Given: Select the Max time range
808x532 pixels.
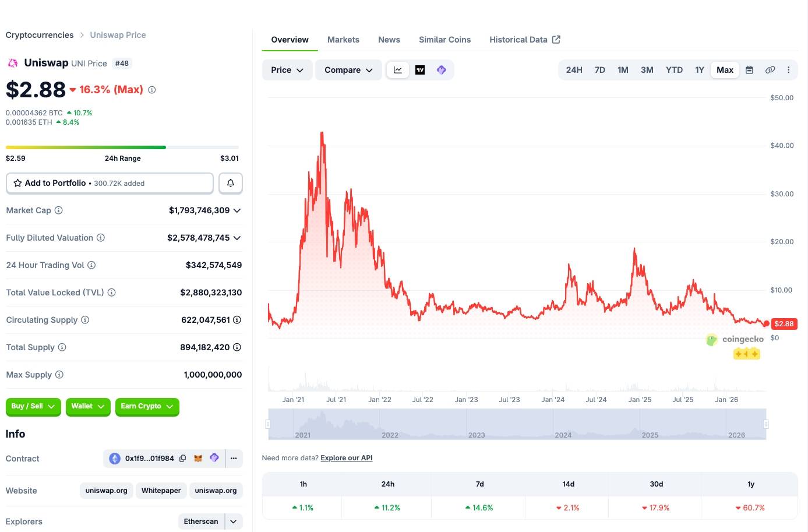Looking at the screenshot, I should coord(725,70).
